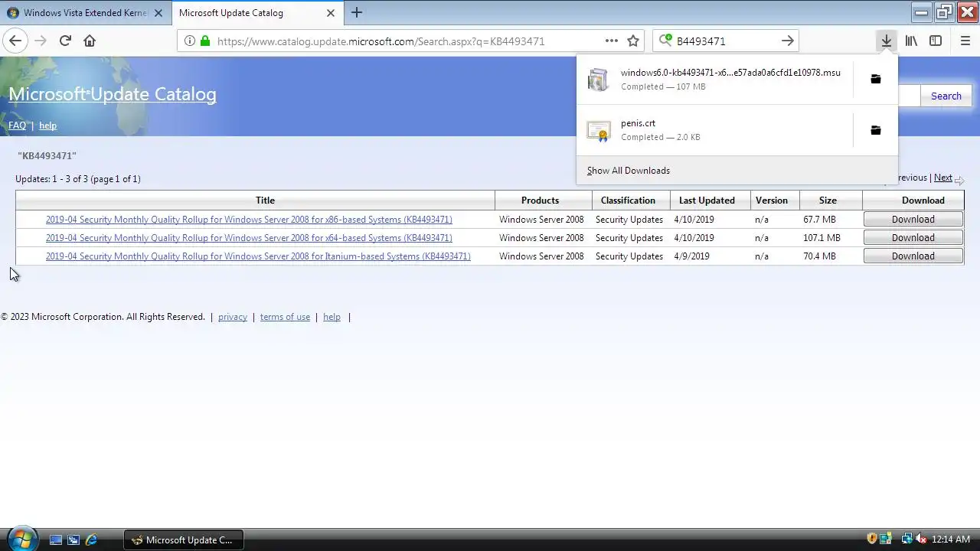Click the volume muted tray icon
This screenshot has width=980, height=551.
[920, 540]
